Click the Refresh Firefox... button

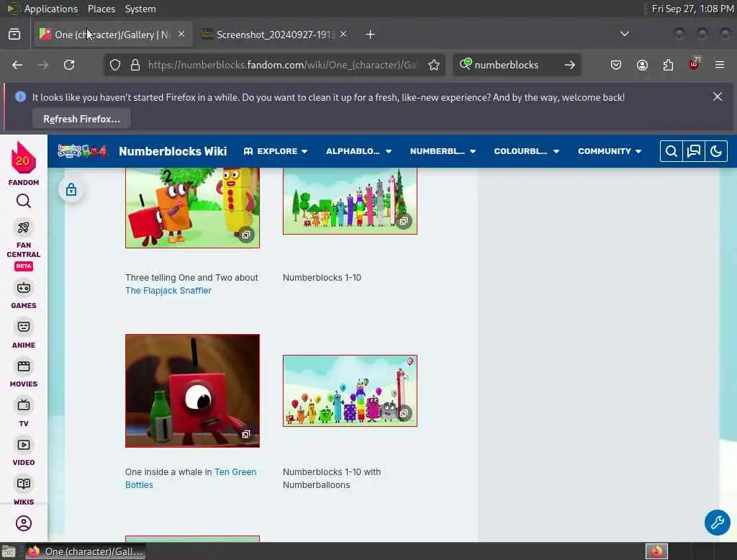coord(81,119)
